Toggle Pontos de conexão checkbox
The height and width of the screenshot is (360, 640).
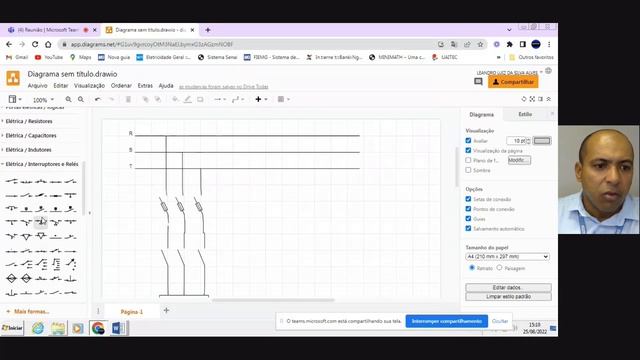click(468, 209)
